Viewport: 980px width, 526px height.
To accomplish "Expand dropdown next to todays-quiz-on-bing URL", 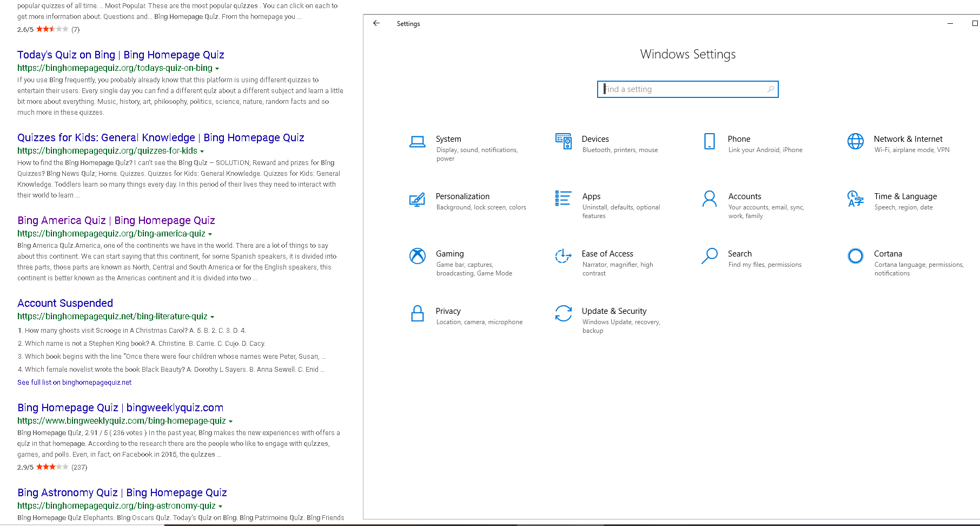I will pos(217,69).
